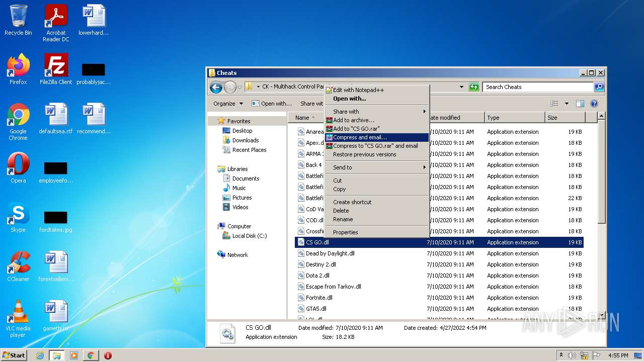Change view layout icon
The image size is (644, 362).
(554, 104)
